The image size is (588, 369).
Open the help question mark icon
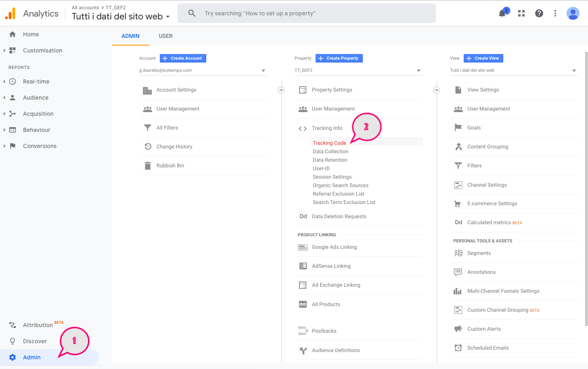[539, 13]
